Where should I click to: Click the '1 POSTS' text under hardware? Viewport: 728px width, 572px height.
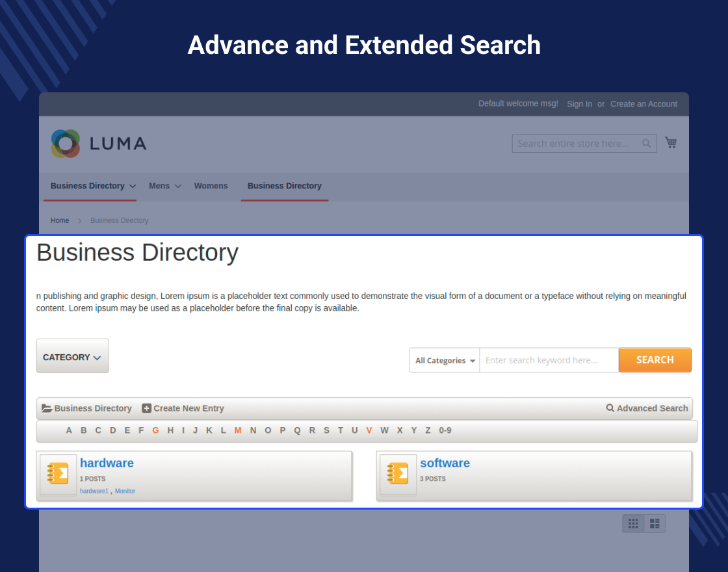[x=92, y=478]
